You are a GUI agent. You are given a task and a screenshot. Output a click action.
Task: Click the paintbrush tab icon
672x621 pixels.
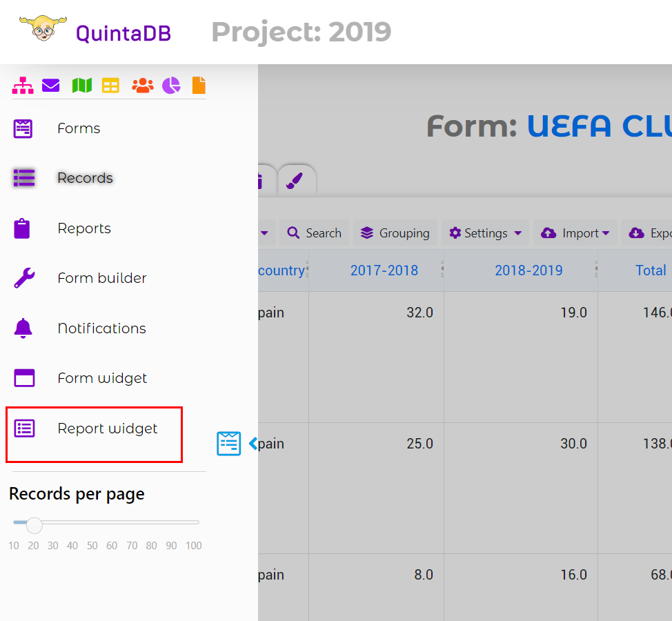pos(295,180)
